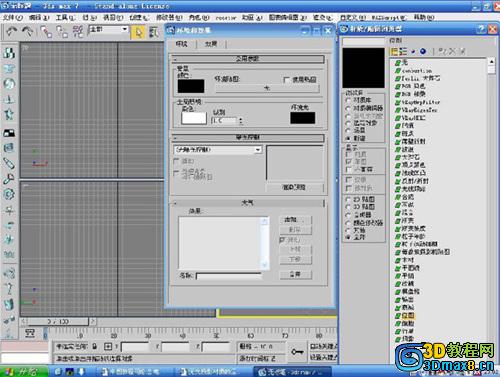Click the level spinner arrows in global lighting

click(x=241, y=120)
